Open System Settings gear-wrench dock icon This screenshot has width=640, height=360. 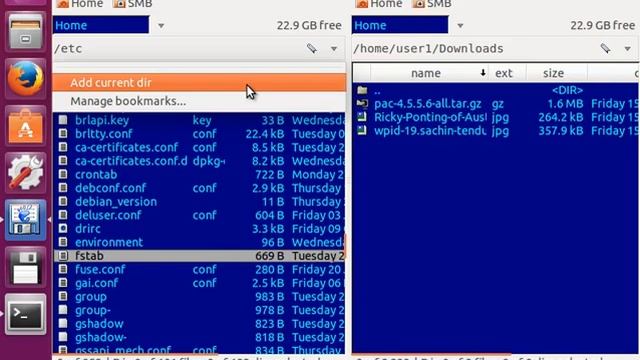[25, 173]
